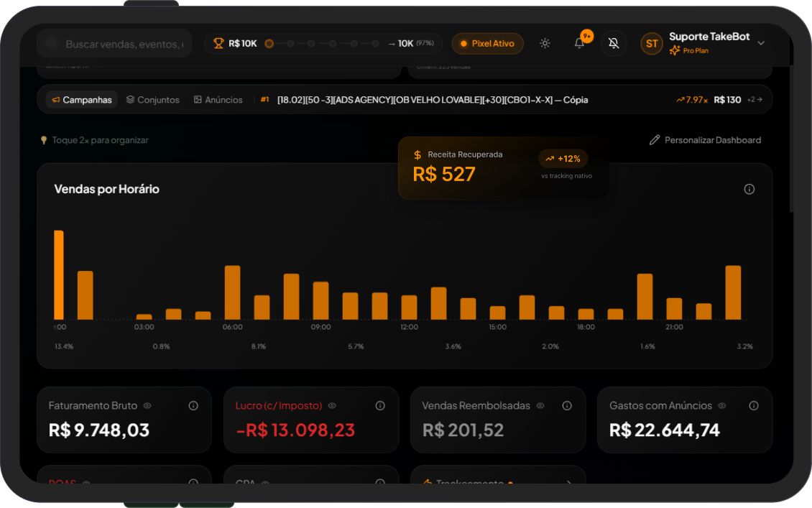Focus the Buscar vendas search field
Screen dimensions: 812x508
click(x=122, y=44)
